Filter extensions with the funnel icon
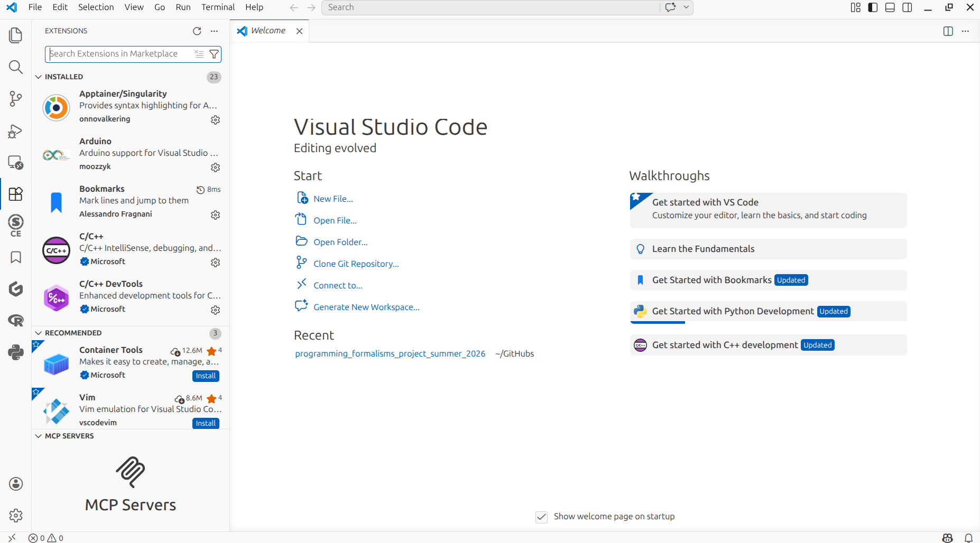980x543 pixels. pyautogui.click(x=214, y=54)
